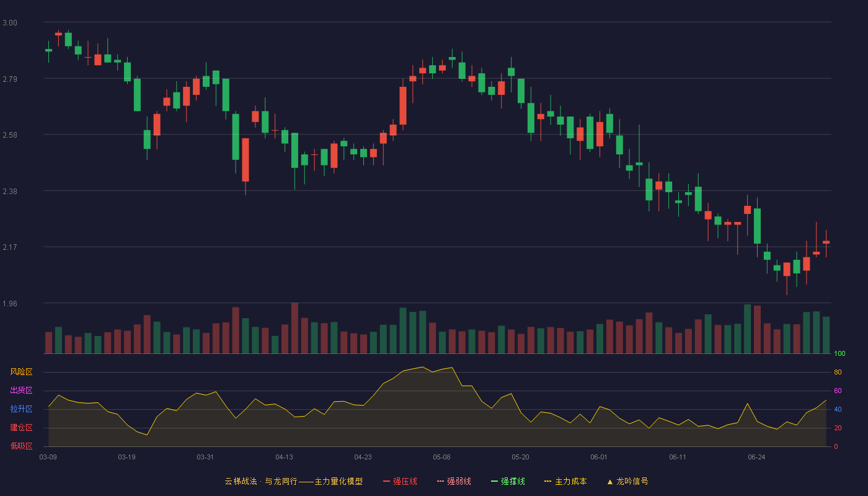Click the 拉升区 zone label
The height and width of the screenshot is (496, 868).
(21, 409)
